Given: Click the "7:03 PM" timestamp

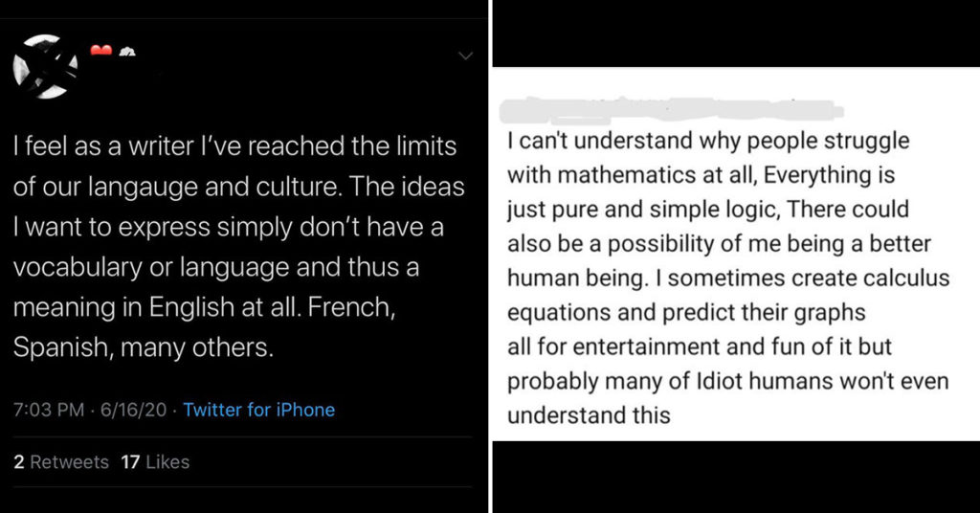Looking at the screenshot, I should point(48,410).
